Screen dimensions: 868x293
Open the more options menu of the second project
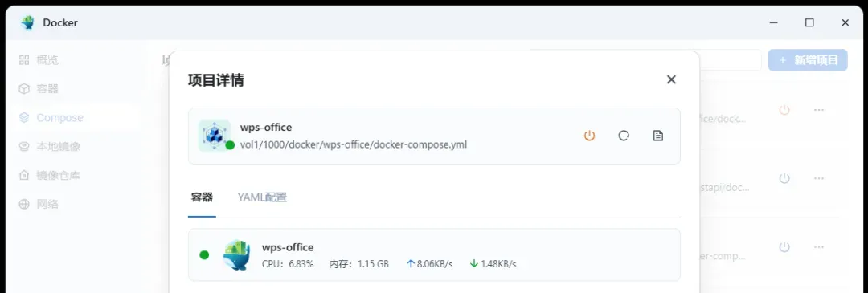coord(819,178)
